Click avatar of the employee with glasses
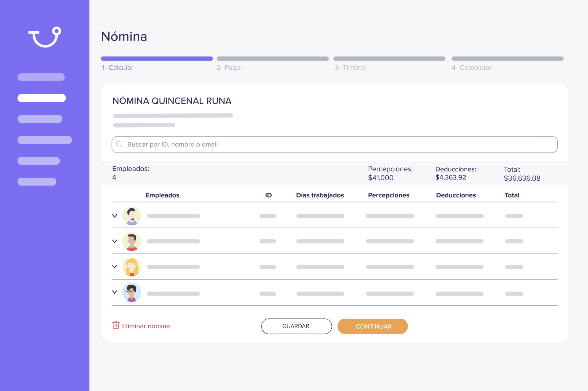Screen dimensions: 588x391 (x=132, y=292)
